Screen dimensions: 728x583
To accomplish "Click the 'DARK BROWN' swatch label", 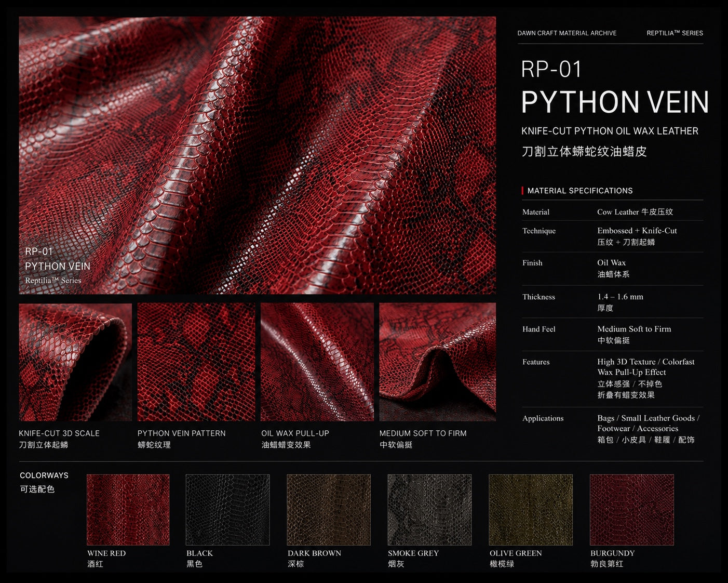I will pyautogui.click(x=314, y=553).
